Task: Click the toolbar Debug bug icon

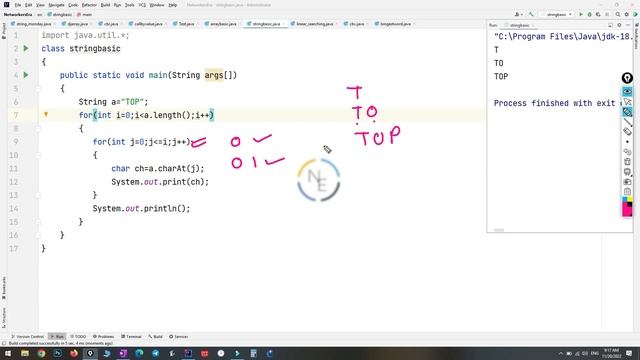Action: coord(589,15)
